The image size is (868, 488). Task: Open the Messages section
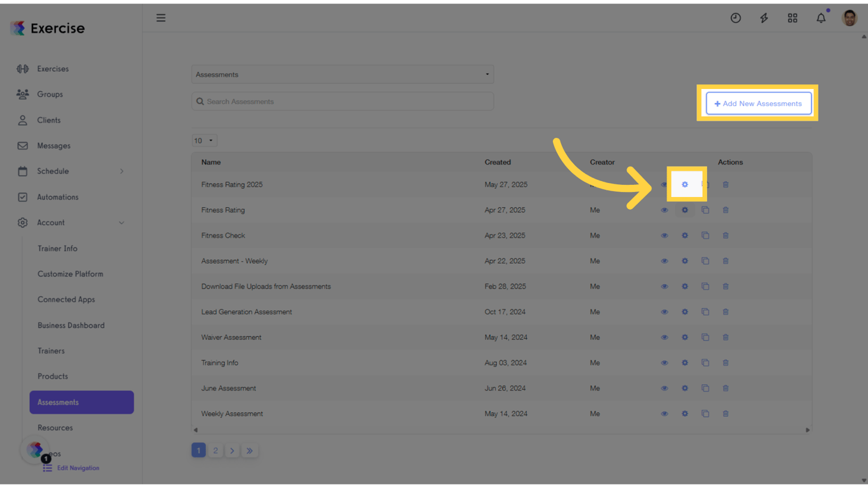pos(54,146)
